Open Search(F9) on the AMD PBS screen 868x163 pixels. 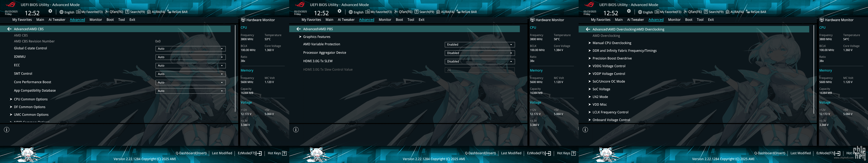tap(424, 12)
